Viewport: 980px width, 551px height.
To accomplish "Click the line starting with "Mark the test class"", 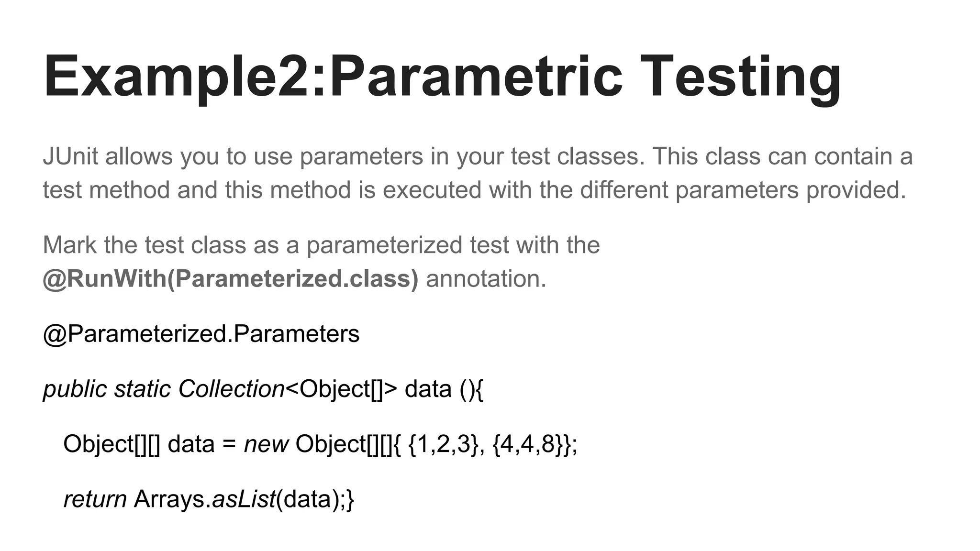I will (321, 245).
